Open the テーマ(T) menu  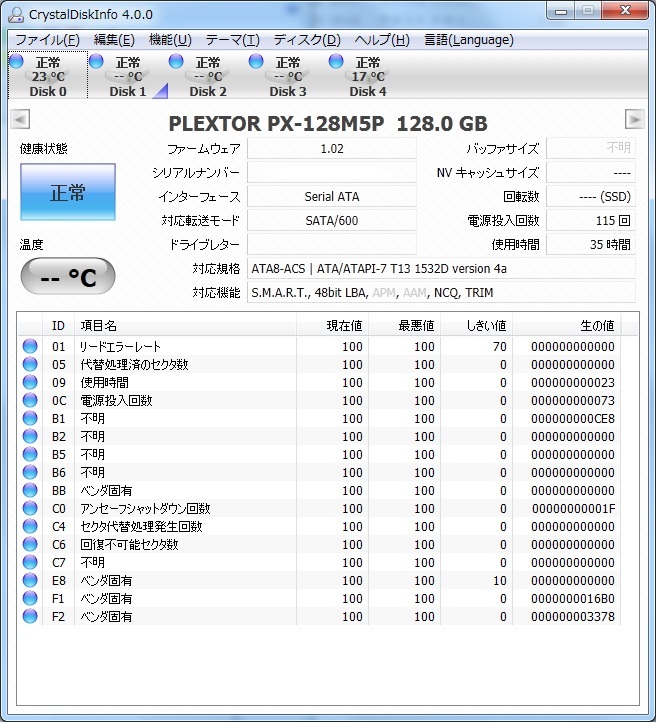click(232, 40)
